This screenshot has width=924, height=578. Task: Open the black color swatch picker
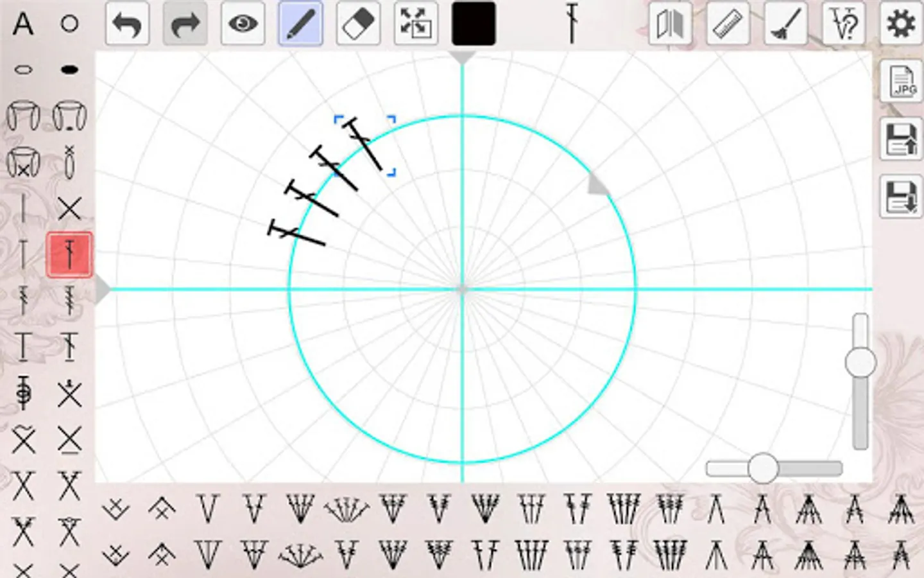[474, 23]
